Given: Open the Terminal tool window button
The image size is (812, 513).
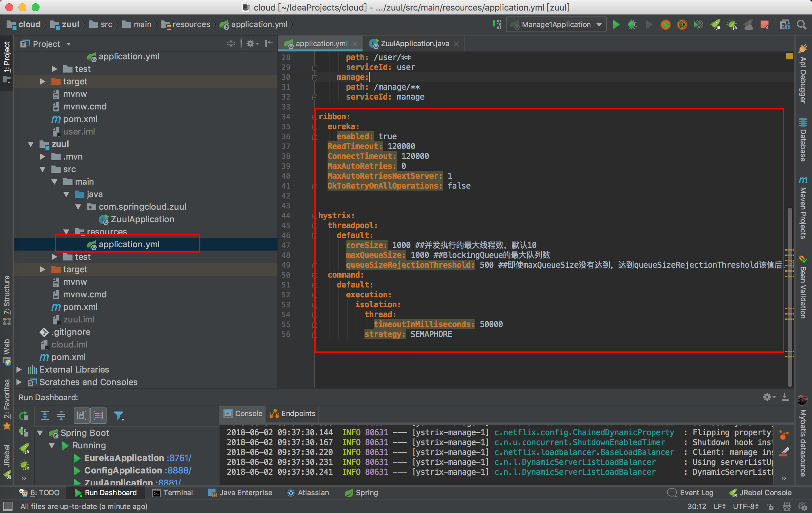Looking at the screenshot, I should (x=173, y=493).
